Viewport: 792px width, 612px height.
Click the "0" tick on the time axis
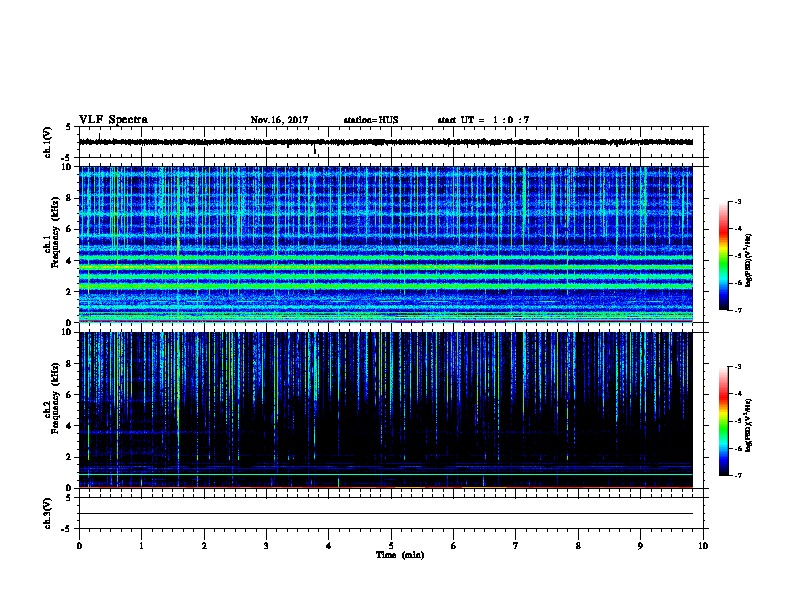point(79,546)
